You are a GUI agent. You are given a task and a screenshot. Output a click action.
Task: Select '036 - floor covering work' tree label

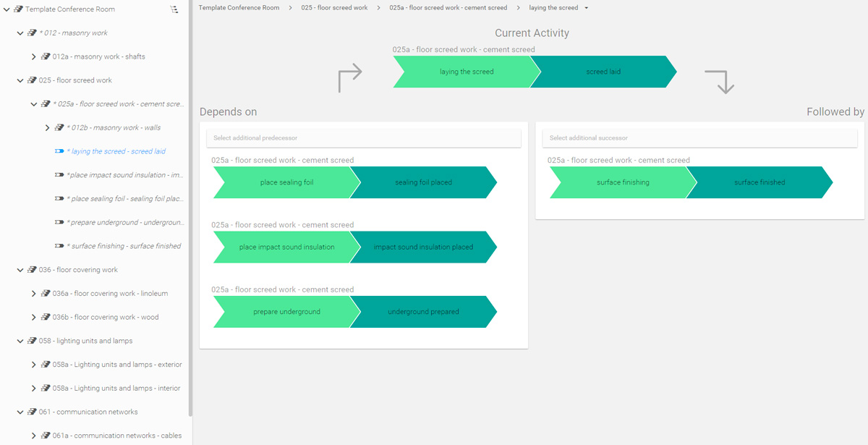(78, 270)
